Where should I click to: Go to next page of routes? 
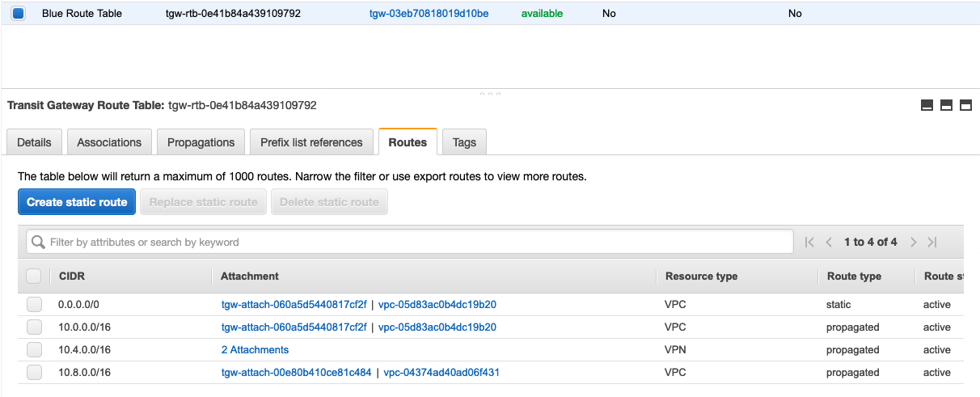pyautogui.click(x=914, y=242)
